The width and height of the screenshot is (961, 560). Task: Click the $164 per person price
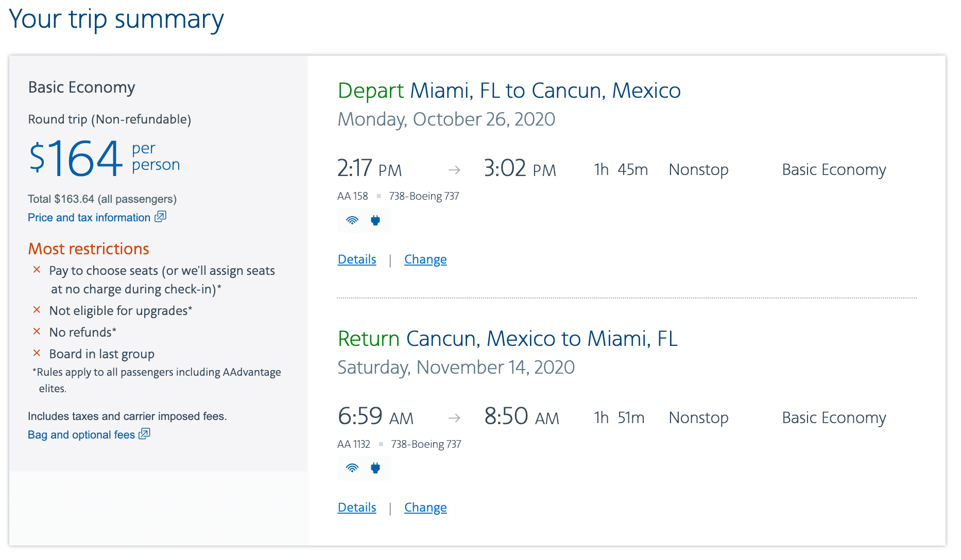[76, 157]
